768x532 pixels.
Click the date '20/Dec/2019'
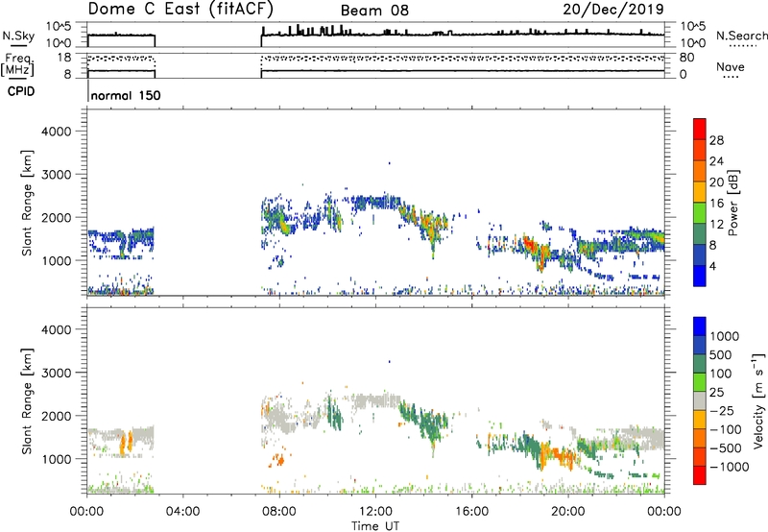click(x=613, y=10)
